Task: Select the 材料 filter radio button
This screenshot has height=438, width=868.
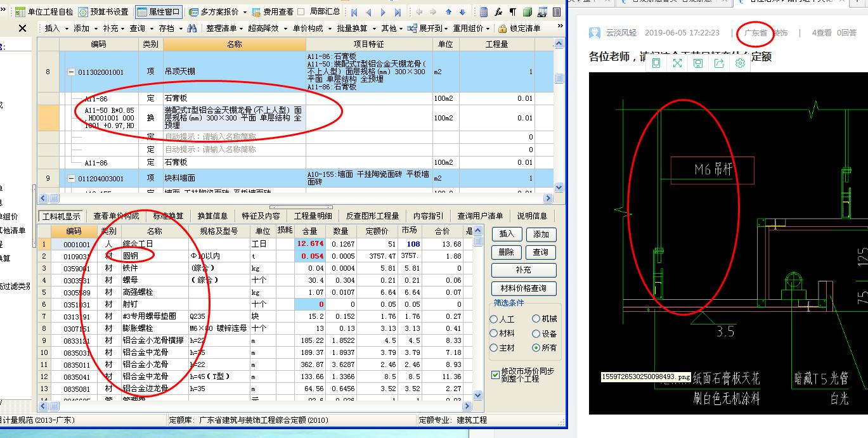Action: (x=494, y=333)
